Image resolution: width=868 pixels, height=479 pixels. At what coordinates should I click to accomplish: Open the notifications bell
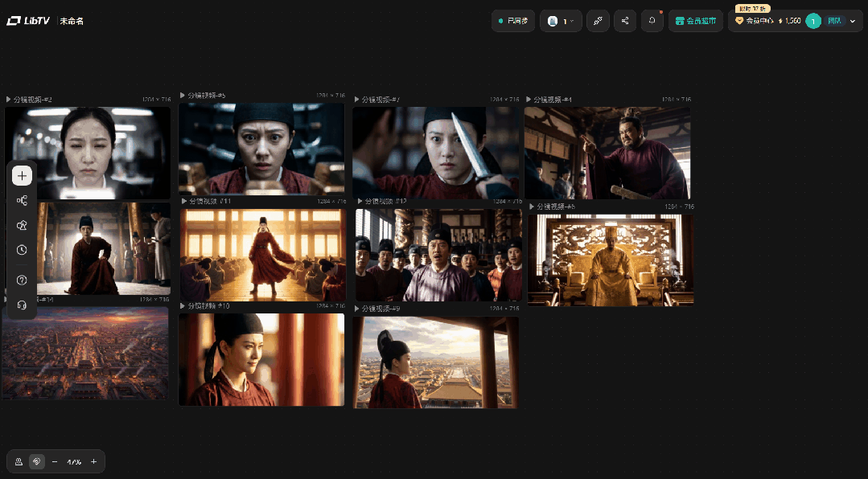click(x=652, y=21)
